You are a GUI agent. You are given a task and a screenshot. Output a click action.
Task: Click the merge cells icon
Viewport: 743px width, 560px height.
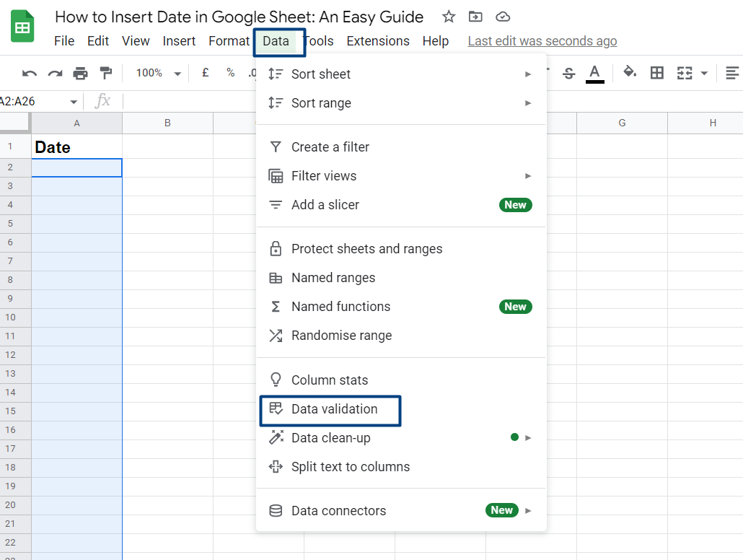point(685,73)
